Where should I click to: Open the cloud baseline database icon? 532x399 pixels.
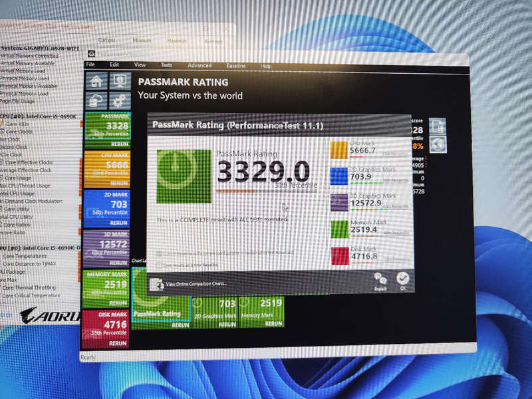(96, 101)
